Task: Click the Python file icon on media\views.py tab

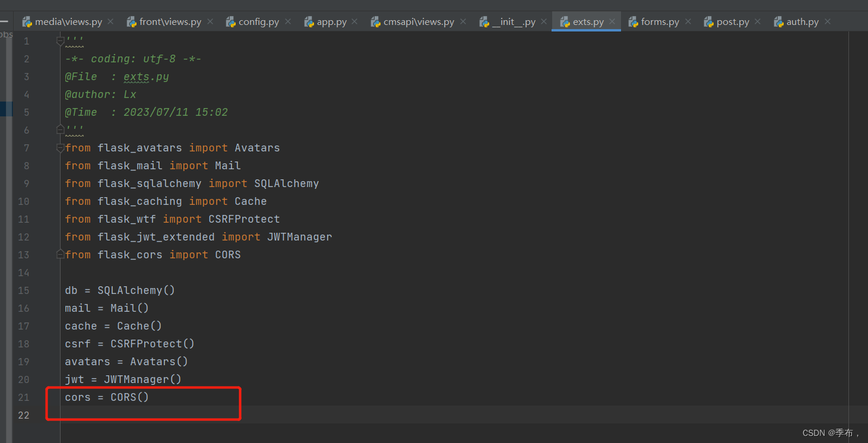Action: (x=27, y=21)
